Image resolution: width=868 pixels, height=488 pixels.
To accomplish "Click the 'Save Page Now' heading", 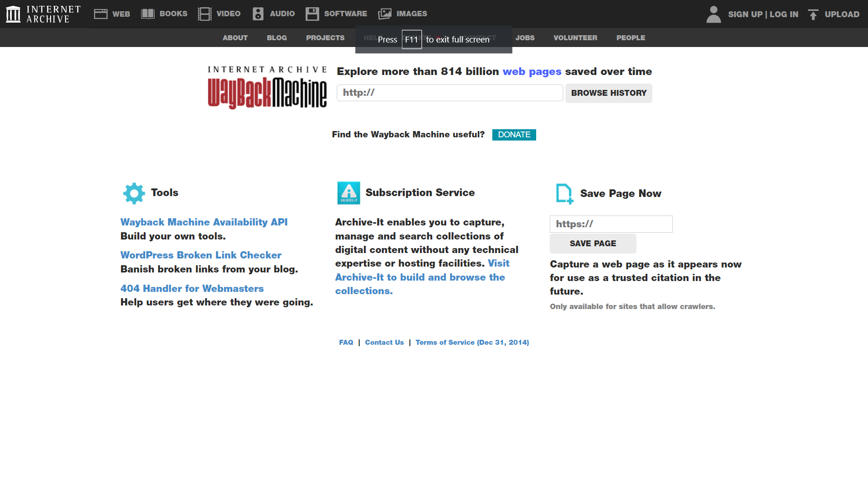I will pyautogui.click(x=621, y=194).
